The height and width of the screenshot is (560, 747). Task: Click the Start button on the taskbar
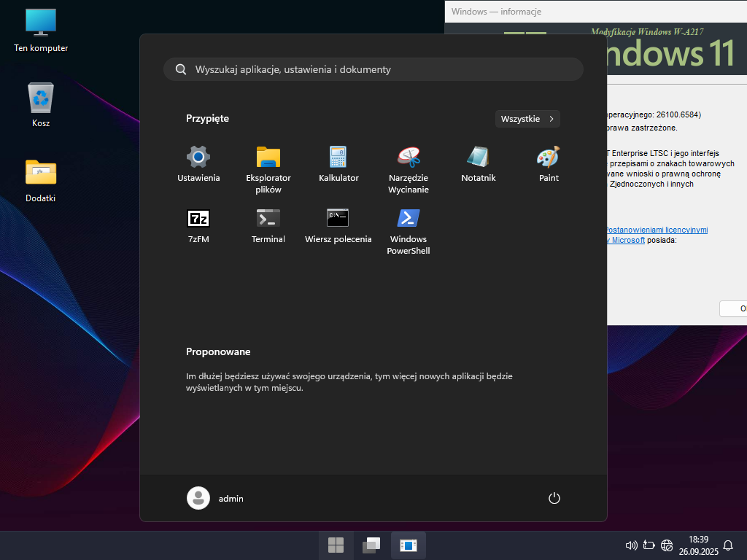[x=336, y=545]
